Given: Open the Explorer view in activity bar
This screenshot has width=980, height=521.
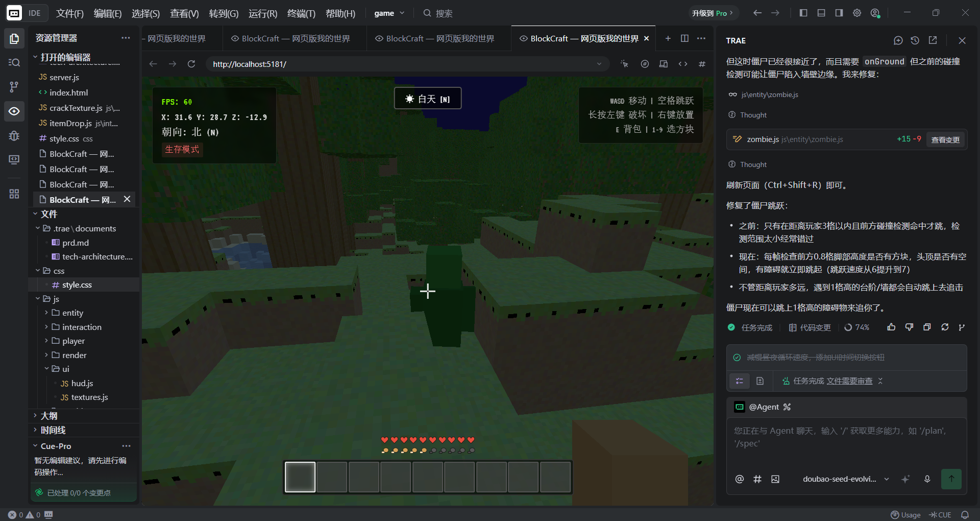Looking at the screenshot, I should click(x=14, y=39).
